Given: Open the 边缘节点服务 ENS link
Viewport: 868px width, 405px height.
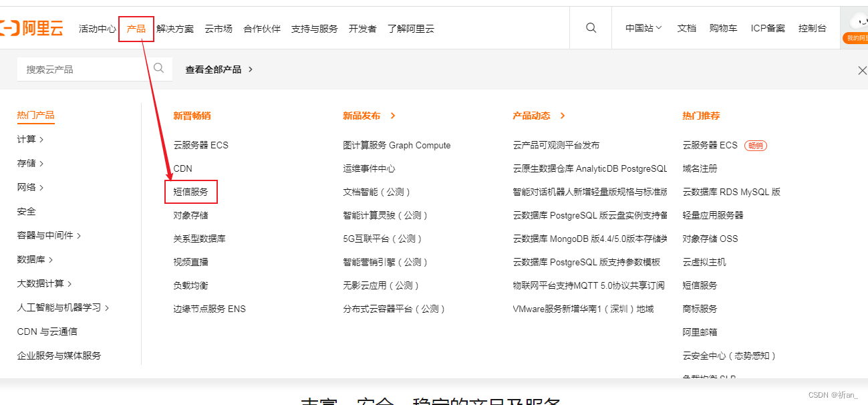Looking at the screenshot, I should point(210,309).
